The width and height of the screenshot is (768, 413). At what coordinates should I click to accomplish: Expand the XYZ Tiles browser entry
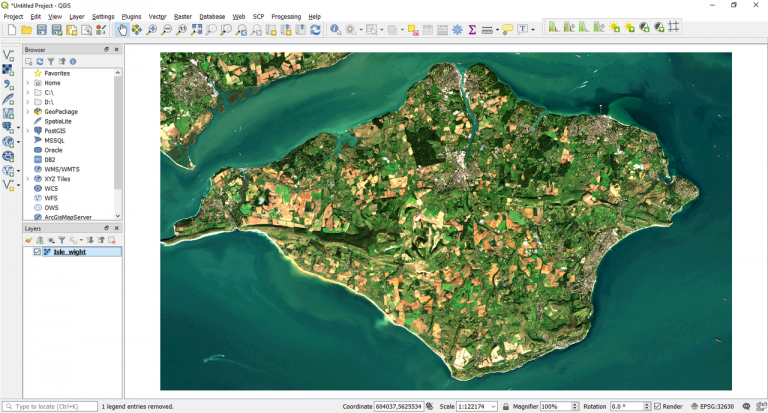[x=28, y=179]
